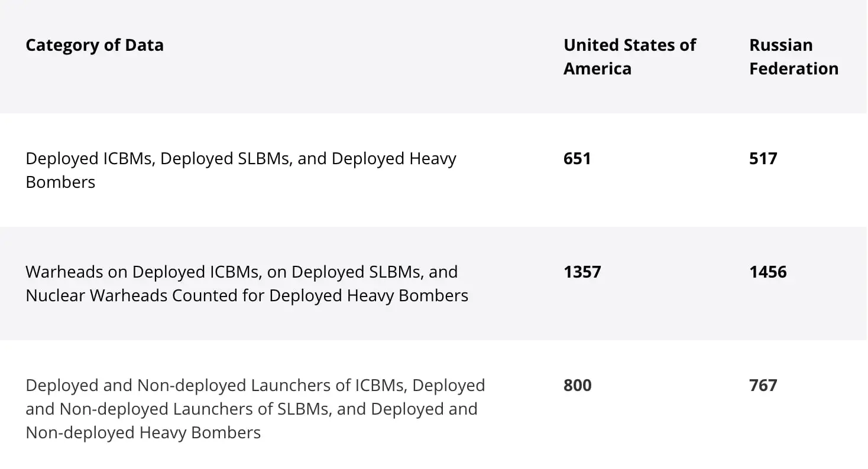
Task: Click the US warhead count 1357
Action: (x=582, y=272)
